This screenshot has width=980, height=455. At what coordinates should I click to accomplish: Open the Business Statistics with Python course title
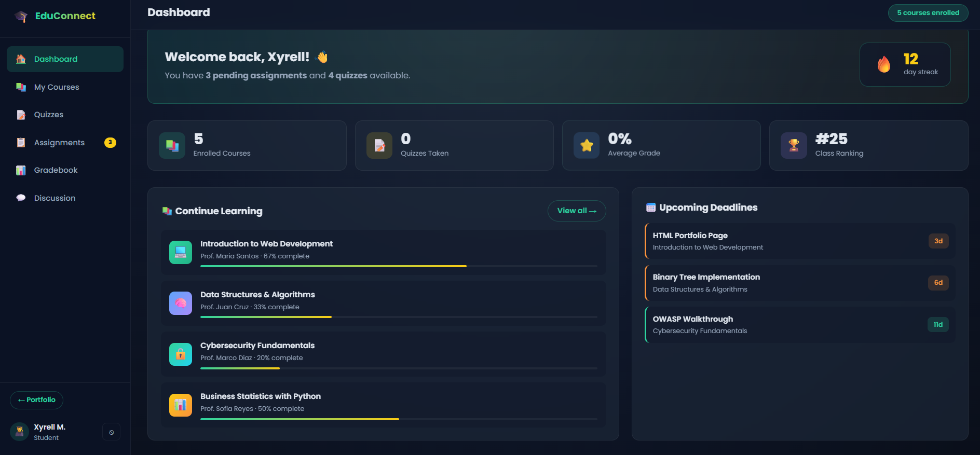coord(261,396)
